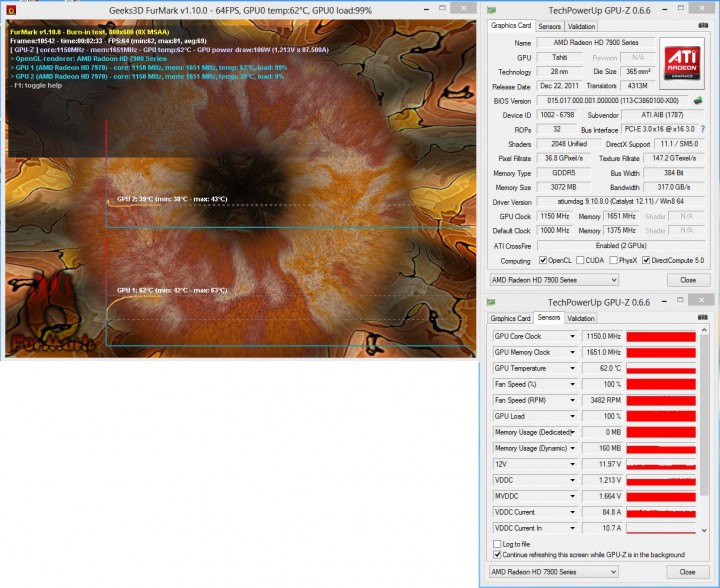Enable the Log to file checkbox

[497, 544]
